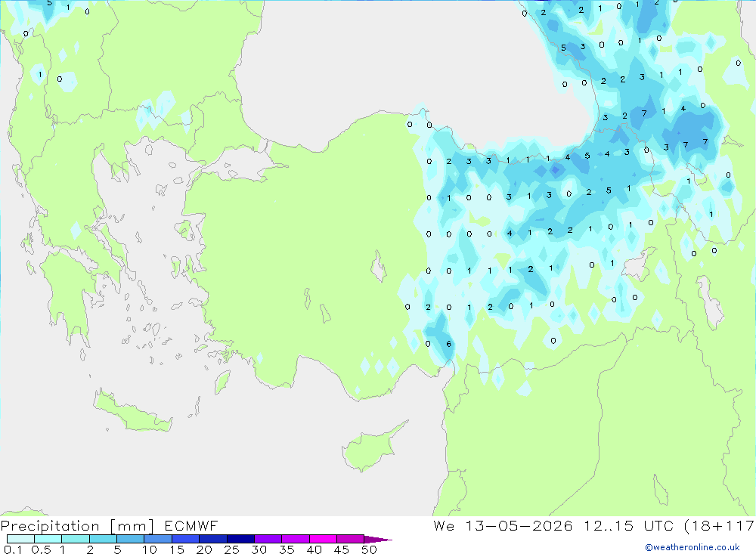This screenshot has height=554, width=756.
Task: Click the '20' legend scale label
Action: tap(204, 549)
